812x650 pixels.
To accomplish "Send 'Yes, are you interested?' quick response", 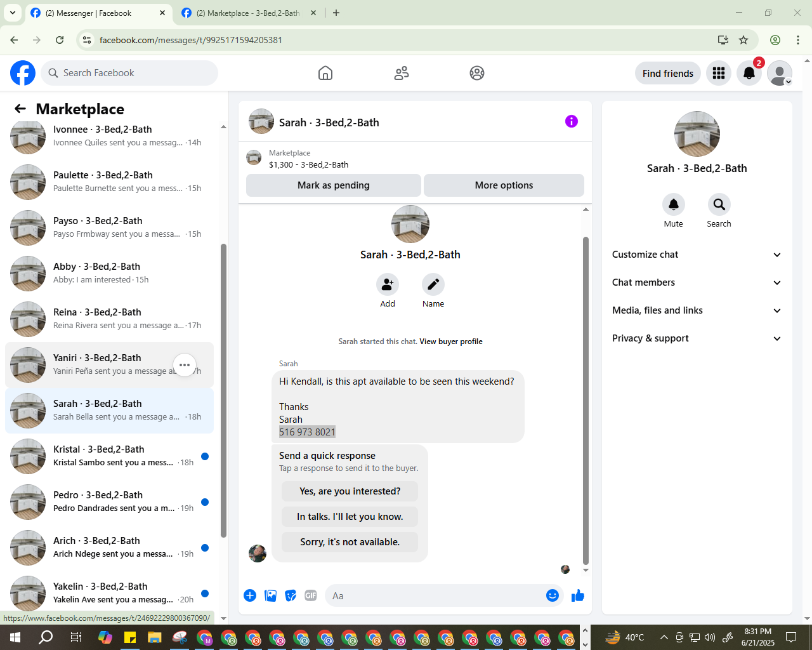I will pos(350,491).
